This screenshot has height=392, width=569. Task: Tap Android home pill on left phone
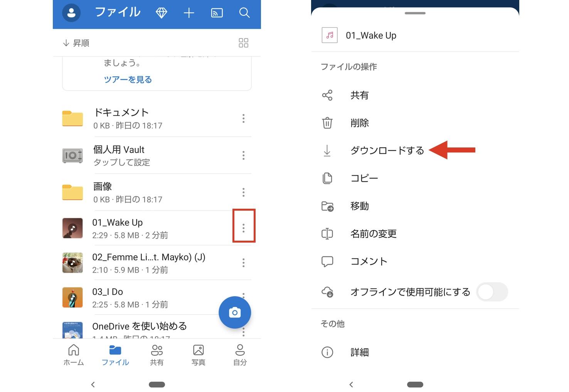[157, 384]
